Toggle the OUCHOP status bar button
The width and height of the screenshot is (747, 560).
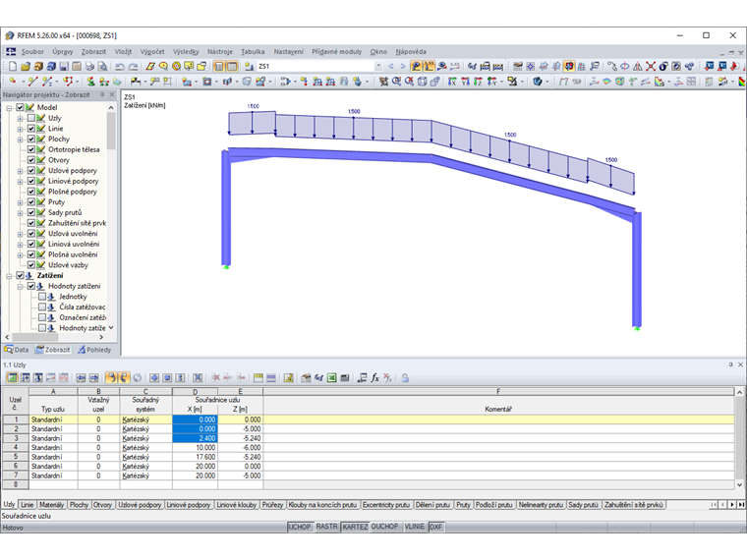pos(384,527)
